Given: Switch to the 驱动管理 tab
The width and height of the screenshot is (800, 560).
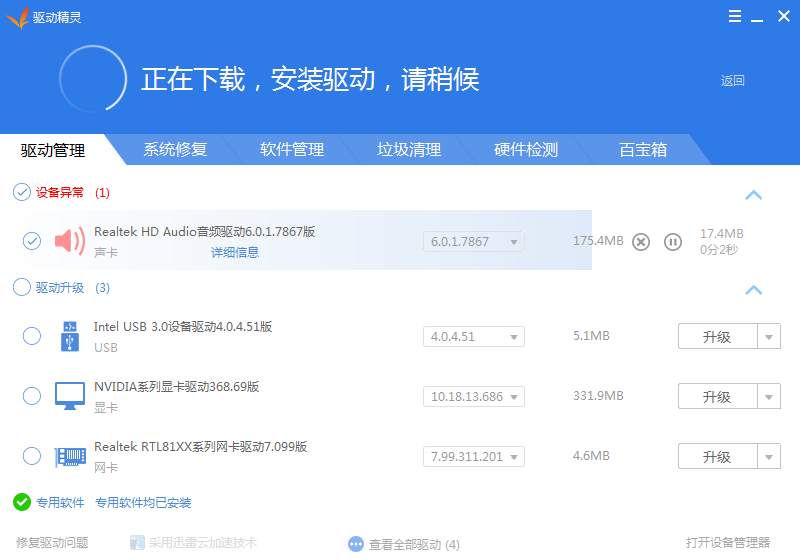Looking at the screenshot, I should point(53,150).
